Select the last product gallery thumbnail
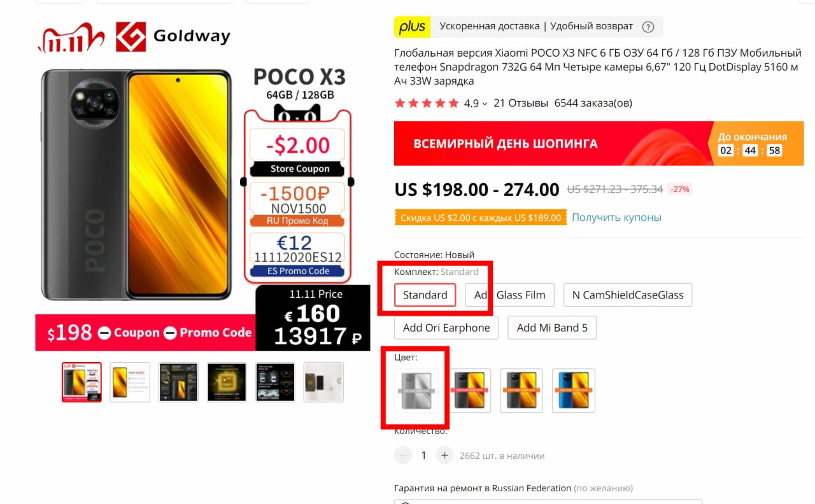 click(x=323, y=382)
